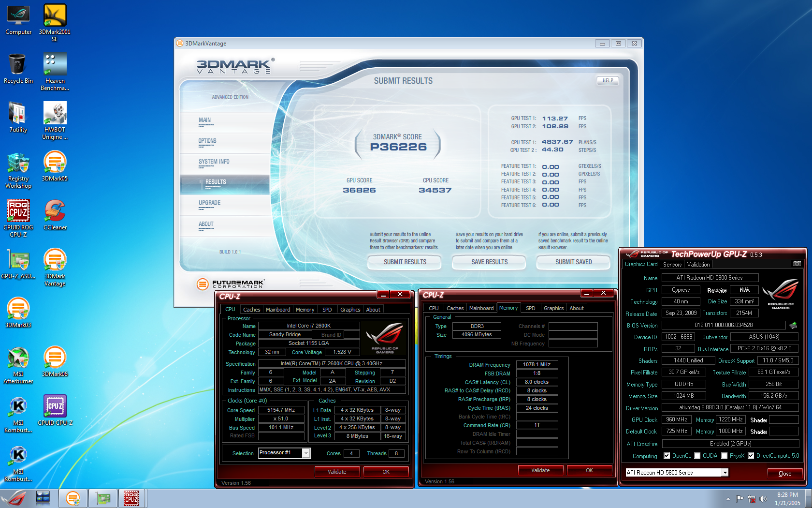Launch 3DMark Vantage desktop icon

click(55, 268)
